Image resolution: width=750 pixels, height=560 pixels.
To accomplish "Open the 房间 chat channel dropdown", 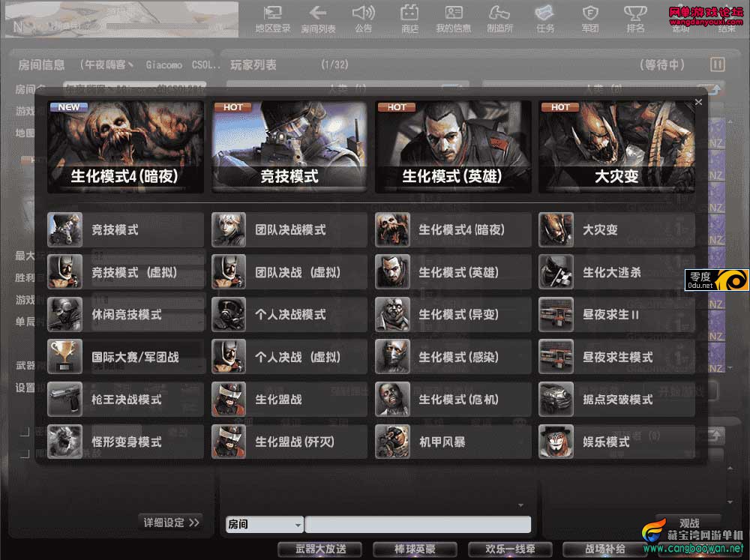I will (264, 524).
